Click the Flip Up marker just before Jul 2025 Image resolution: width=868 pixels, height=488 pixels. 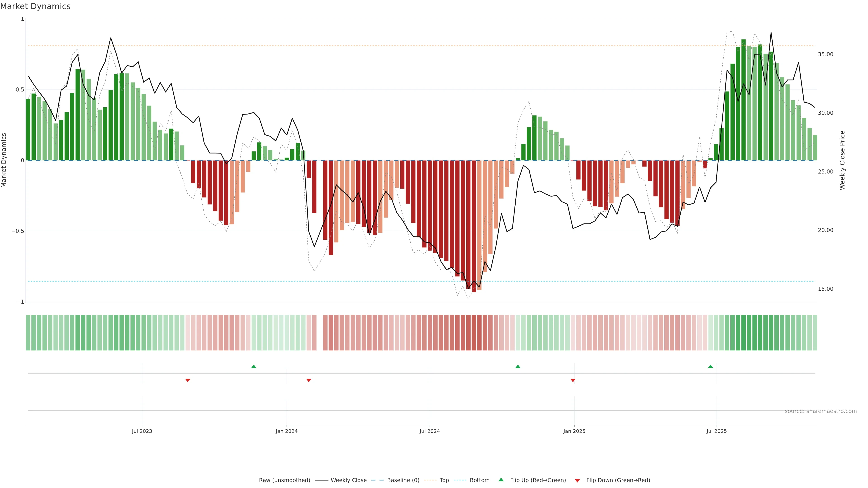click(710, 366)
